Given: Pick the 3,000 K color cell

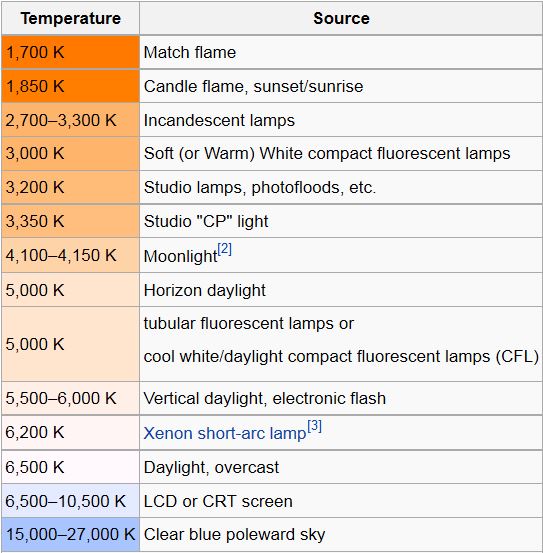Looking at the screenshot, I should [71, 153].
